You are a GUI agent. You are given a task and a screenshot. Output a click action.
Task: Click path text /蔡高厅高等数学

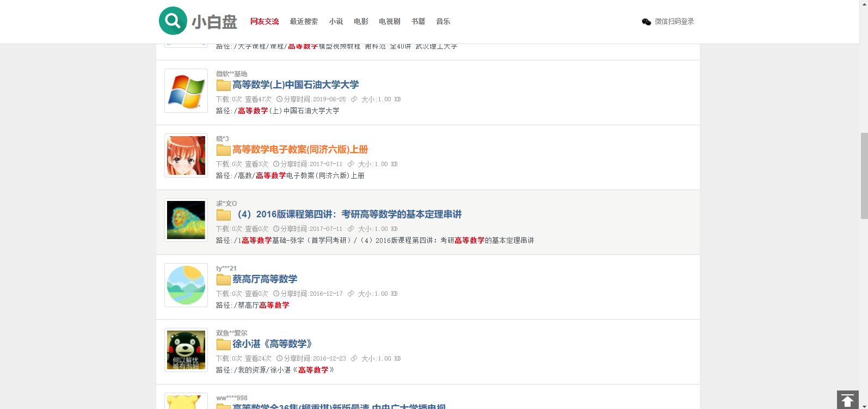tap(262, 306)
